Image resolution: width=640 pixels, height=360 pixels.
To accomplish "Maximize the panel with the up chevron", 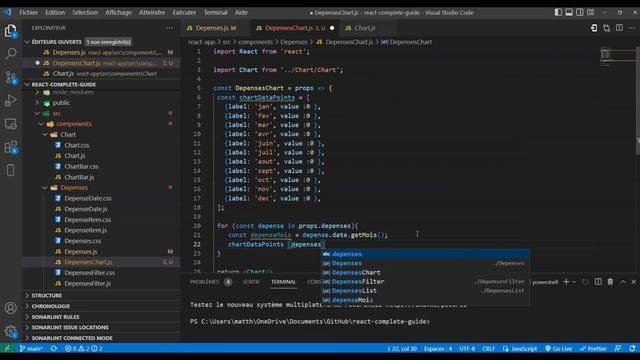I will tap(623, 282).
